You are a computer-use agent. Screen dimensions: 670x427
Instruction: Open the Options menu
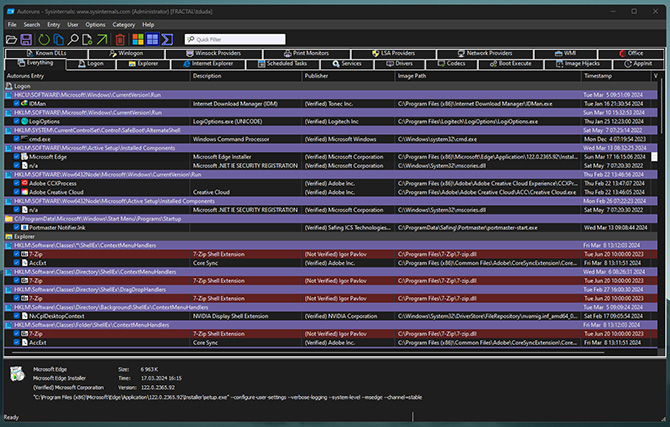click(x=95, y=25)
